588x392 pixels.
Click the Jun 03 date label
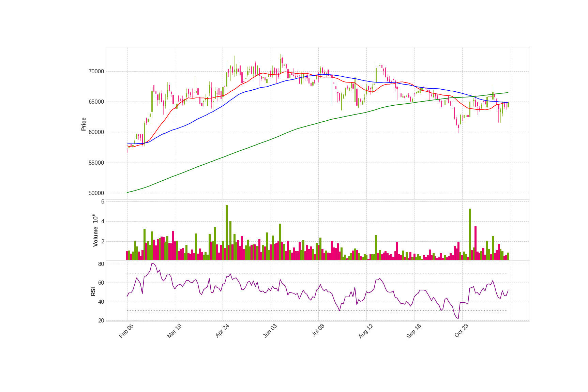[x=270, y=331]
